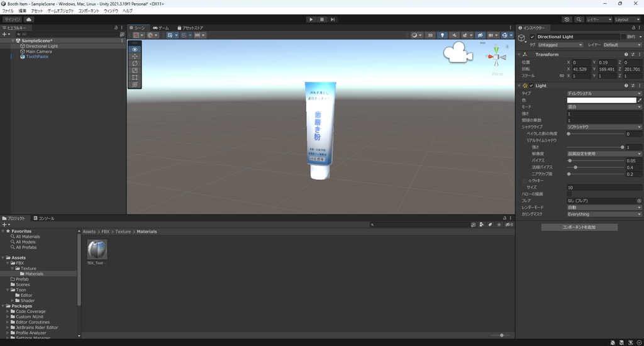This screenshot has width=644, height=346.
Task: Collapse the Transform component foldout
Action: click(519, 54)
